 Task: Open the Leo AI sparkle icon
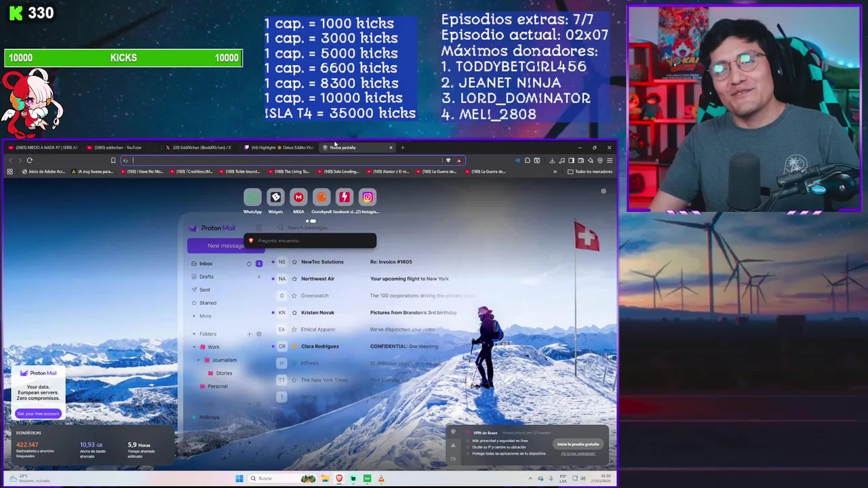[x=591, y=161]
